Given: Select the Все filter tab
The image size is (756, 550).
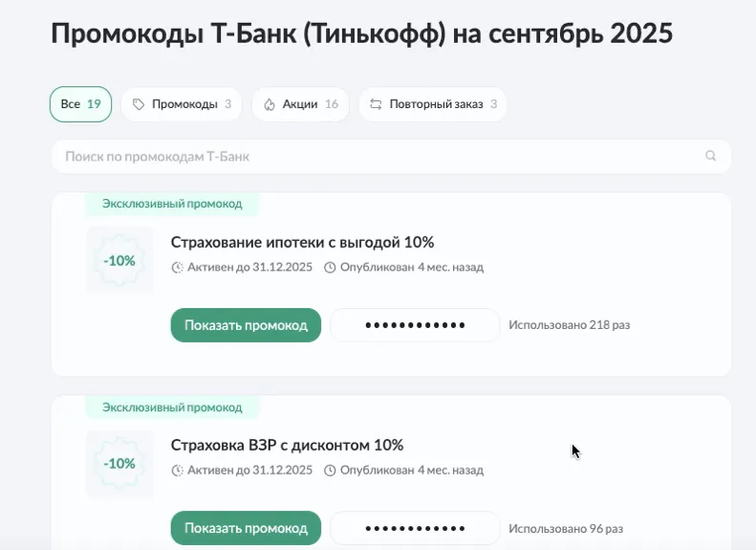Looking at the screenshot, I should coord(80,104).
